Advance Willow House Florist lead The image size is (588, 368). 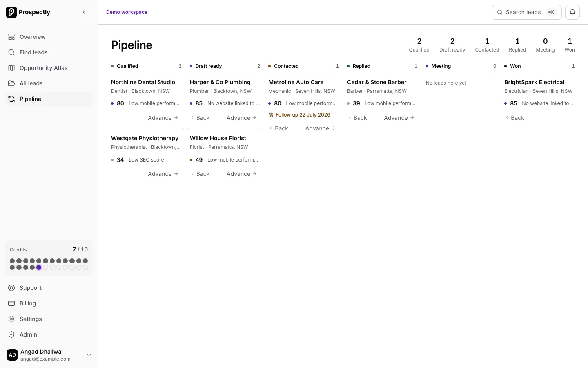click(x=242, y=174)
